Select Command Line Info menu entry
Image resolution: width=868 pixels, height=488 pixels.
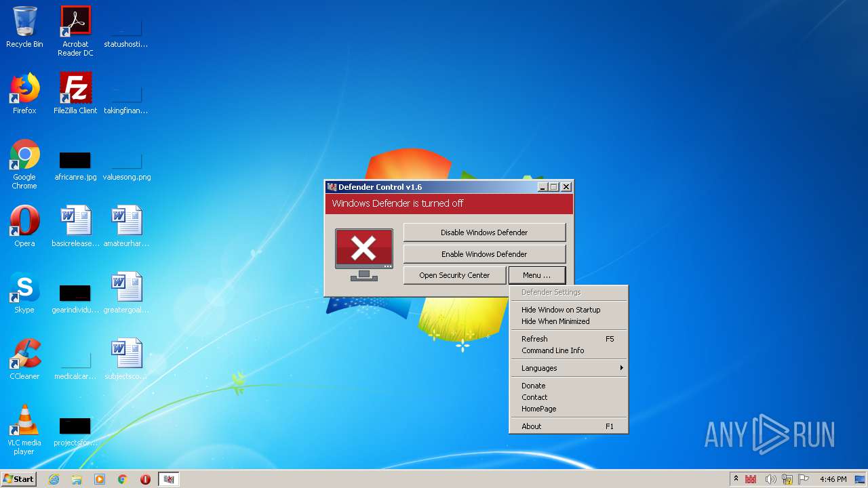(x=568, y=350)
